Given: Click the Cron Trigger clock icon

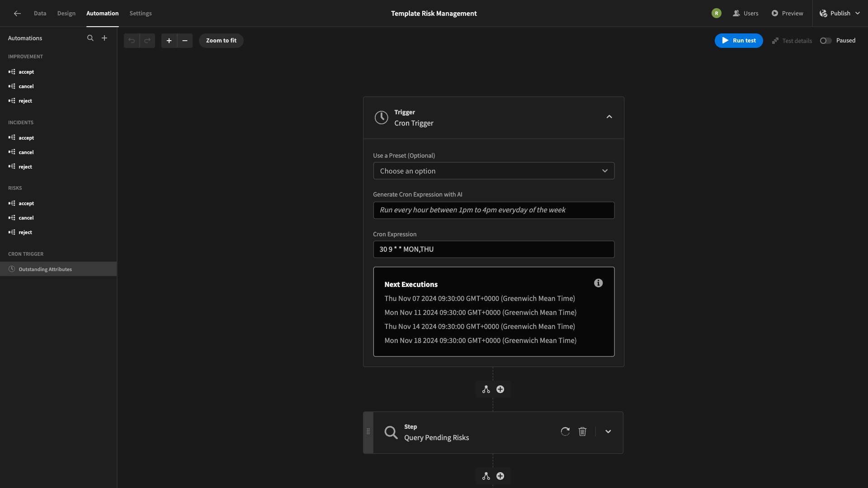Looking at the screenshot, I should click(x=382, y=118).
